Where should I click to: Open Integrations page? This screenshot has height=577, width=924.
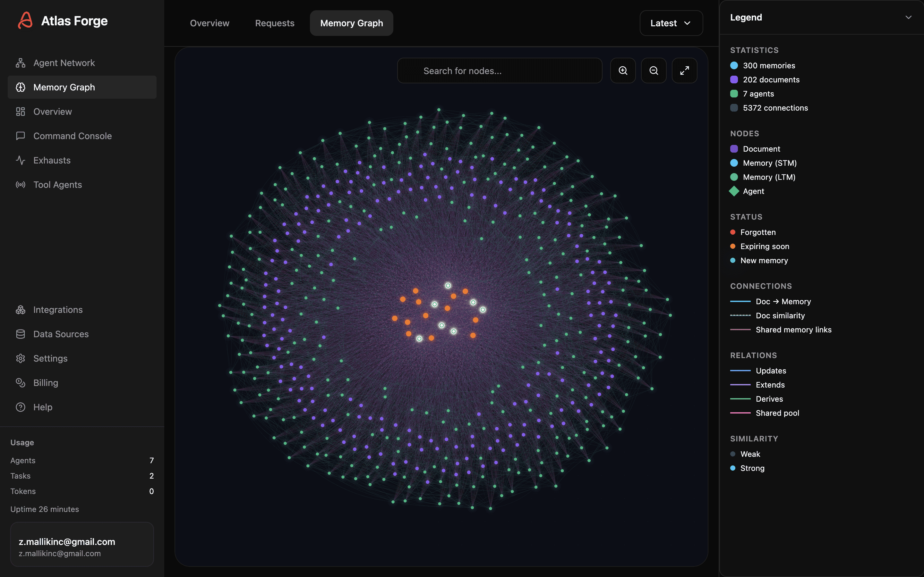tap(58, 310)
